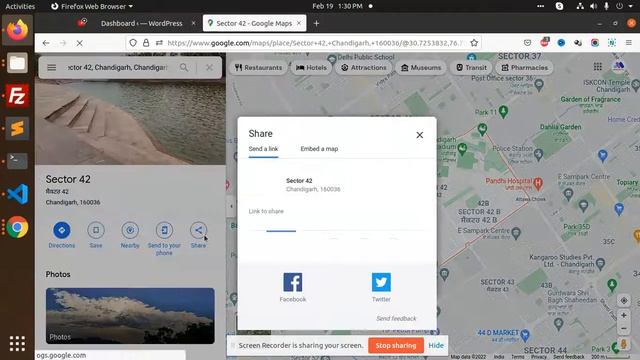Stop loading the page
Image resolution: width=640 pixels, height=360 pixels.
coord(80,43)
